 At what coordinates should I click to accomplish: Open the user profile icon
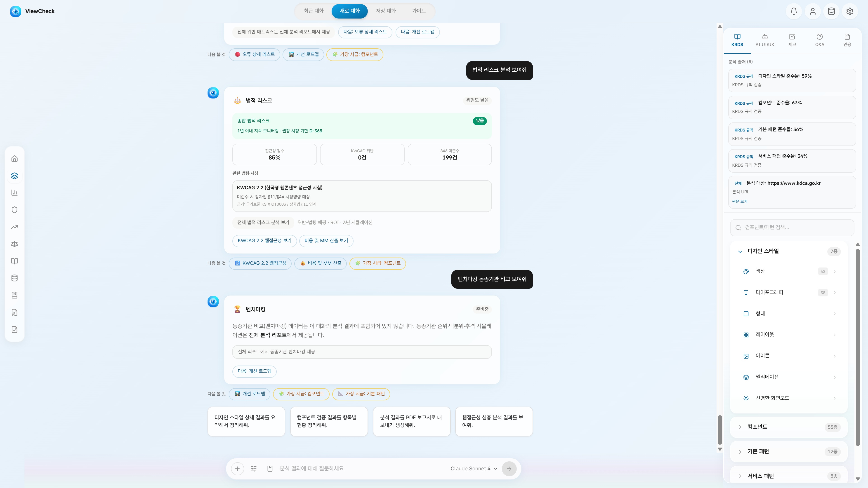tap(812, 11)
